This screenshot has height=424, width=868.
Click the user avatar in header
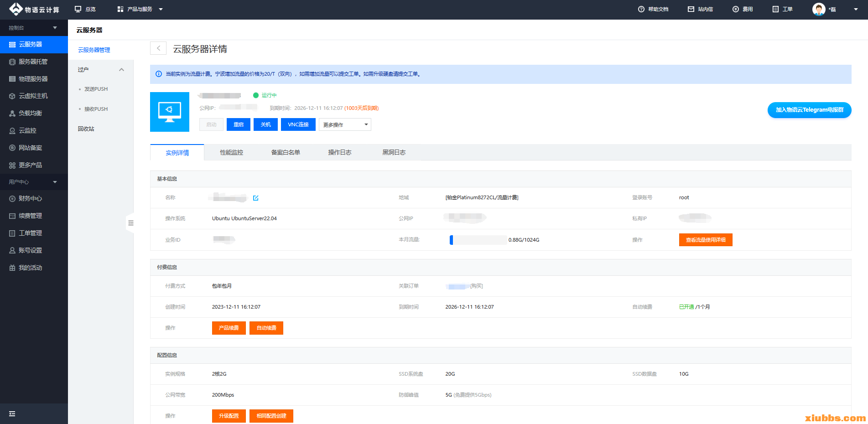point(818,9)
